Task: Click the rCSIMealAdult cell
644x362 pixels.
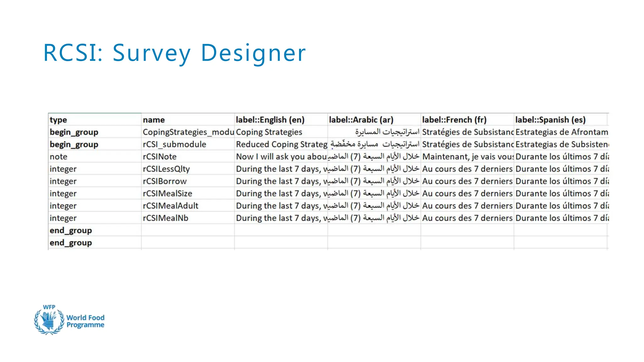Action: point(188,206)
